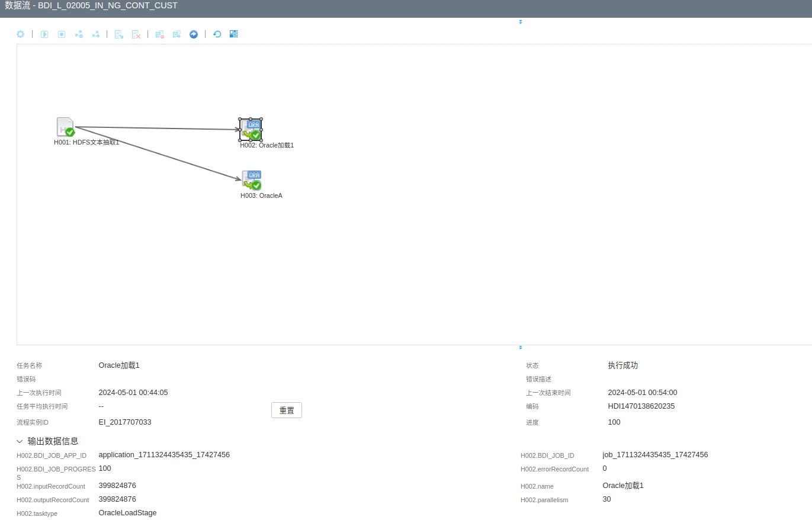Select the H002 Oracle load node
Viewport: 812px width, 520px height.
(251, 130)
